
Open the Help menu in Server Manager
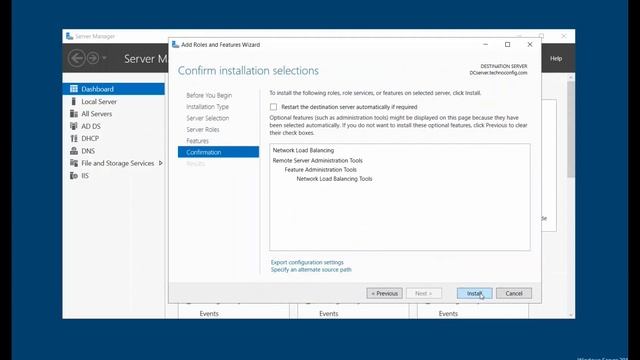556,58
